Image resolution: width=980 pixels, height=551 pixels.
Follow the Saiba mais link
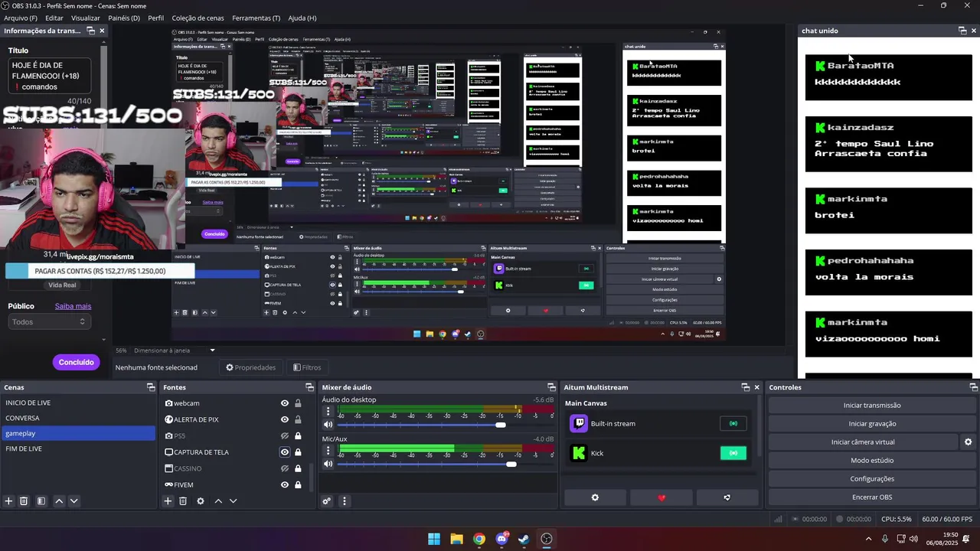pyautogui.click(x=73, y=306)
